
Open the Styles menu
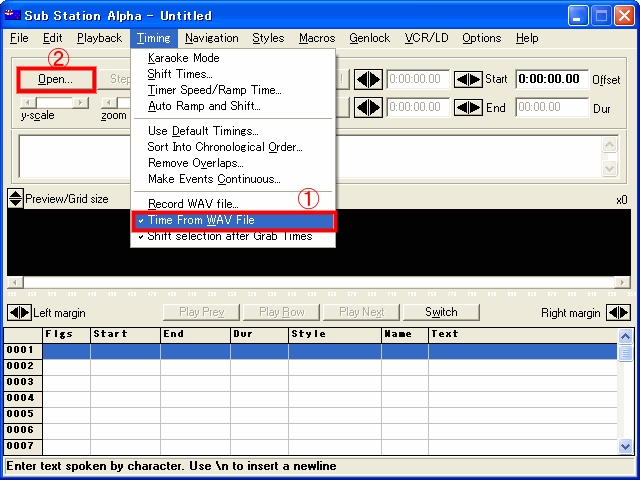point(268,38)
